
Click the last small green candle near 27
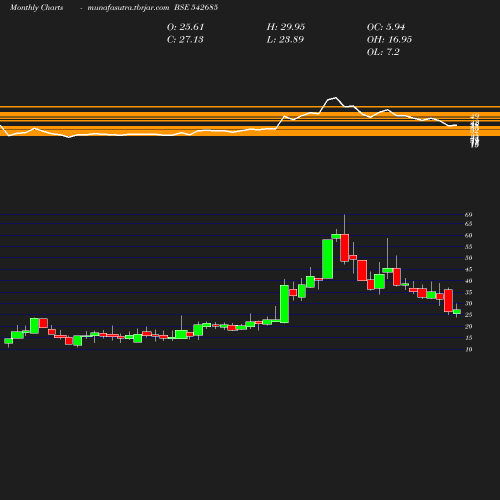(x=457, y=312)
